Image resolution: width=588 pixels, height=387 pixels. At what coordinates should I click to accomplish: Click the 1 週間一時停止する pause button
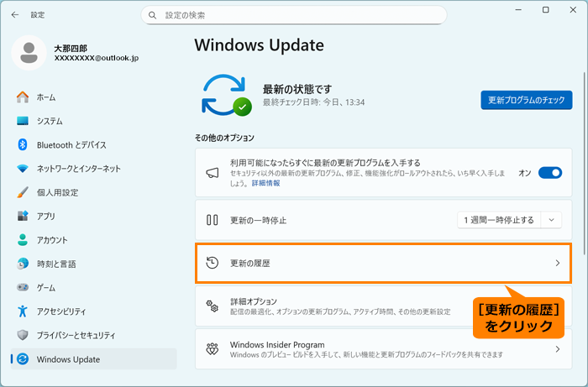(498, 220)
